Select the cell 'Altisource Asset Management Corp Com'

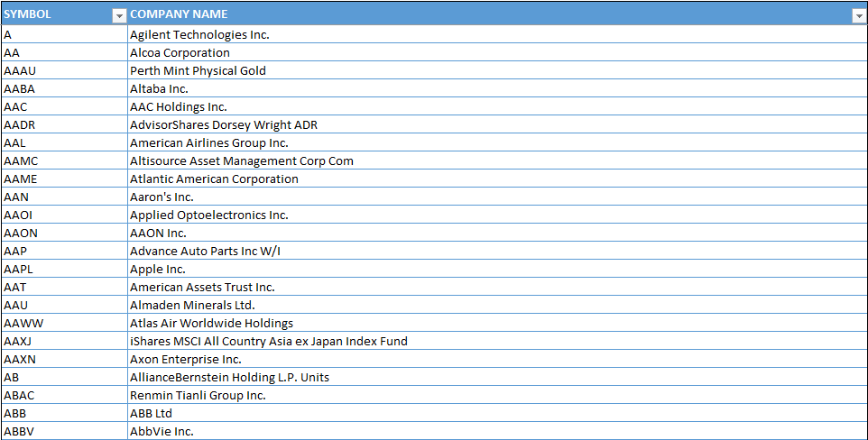tap(497, 161)
